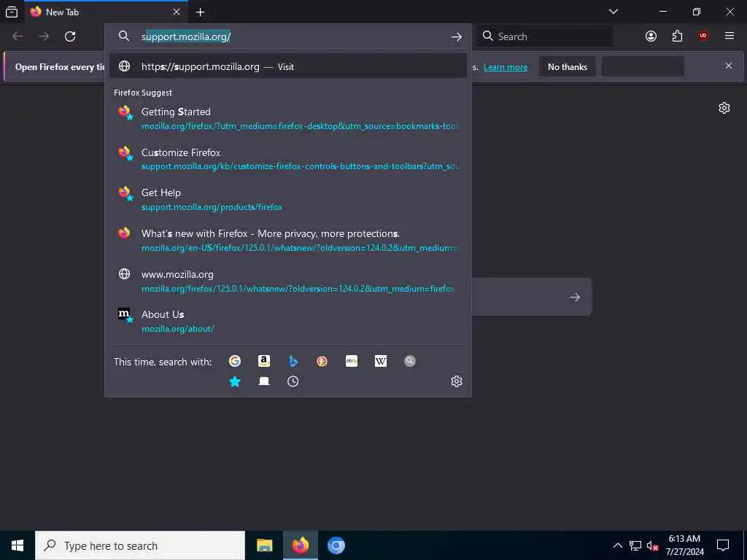747x560 pixels.
Task: Click the blank button beside No thanks
Action: tap(643, 66)
